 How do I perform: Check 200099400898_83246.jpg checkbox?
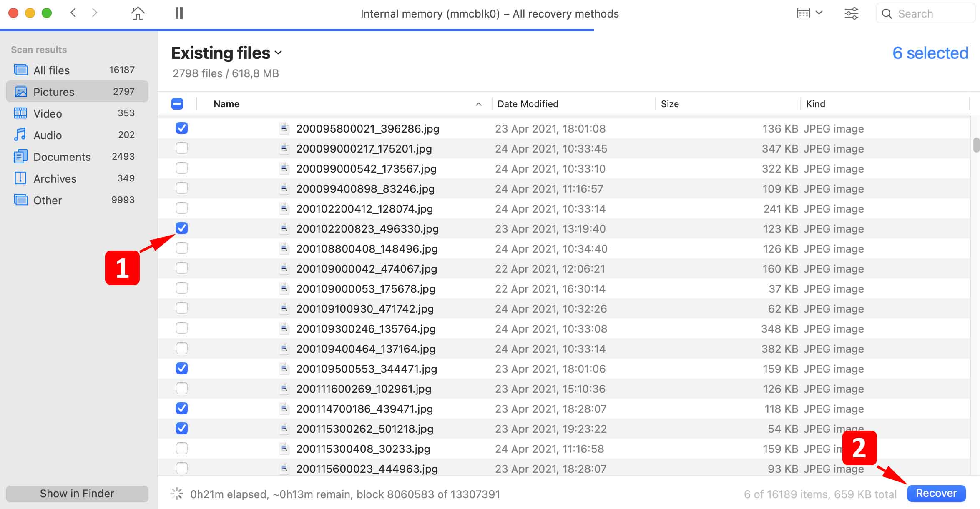182,188
